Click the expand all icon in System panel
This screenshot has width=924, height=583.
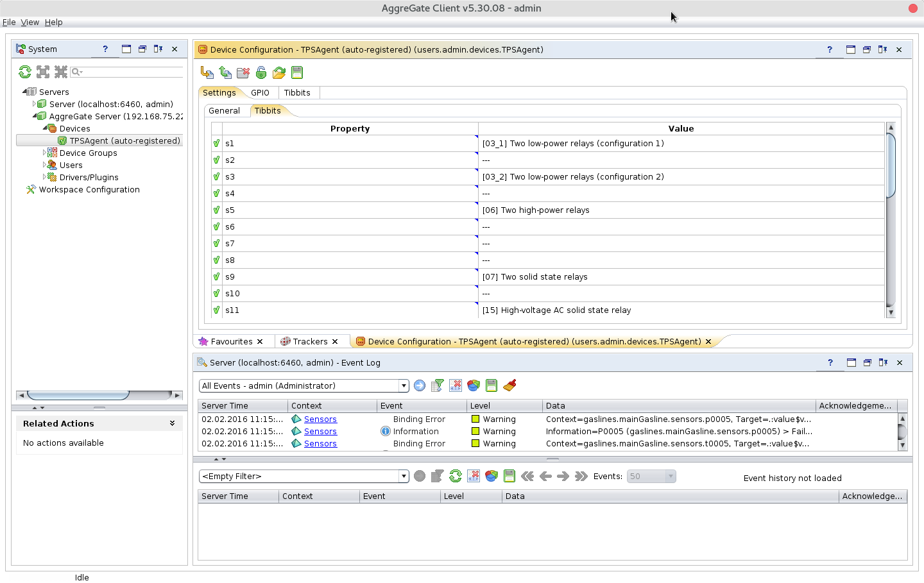coord(43,72)
